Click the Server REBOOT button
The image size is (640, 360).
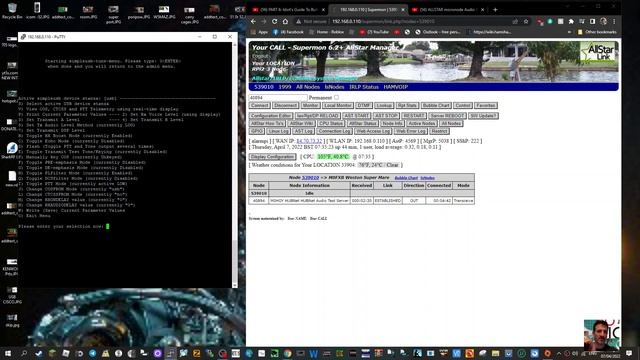point(447,116)
